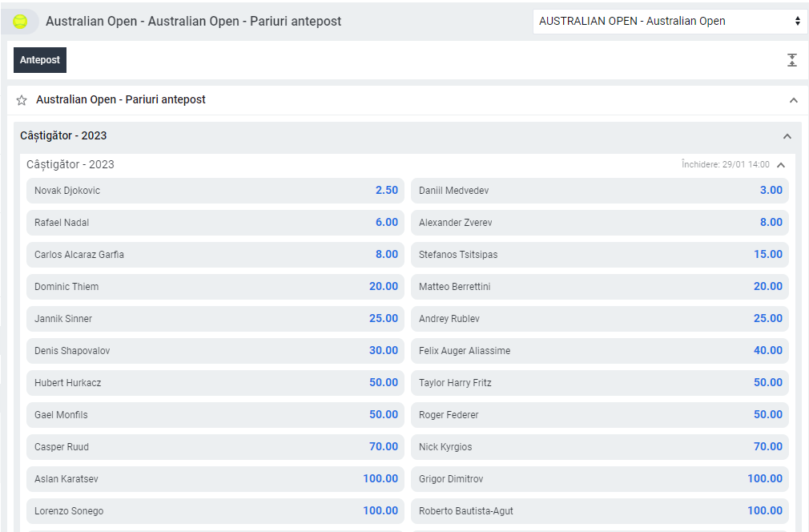Screen dimensions: 809x532
Task: Click the Închidere: 29/01 14:00 closing time
Action: coord(726,164)
